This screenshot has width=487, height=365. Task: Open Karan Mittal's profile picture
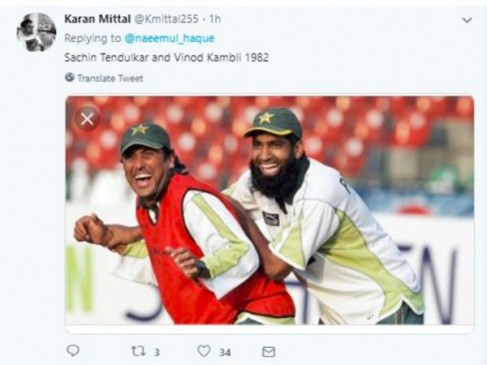pyautogui.click(x=36, y=32)
